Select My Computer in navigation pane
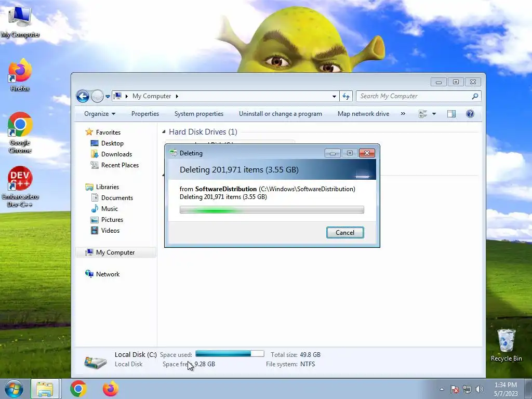 115,252
